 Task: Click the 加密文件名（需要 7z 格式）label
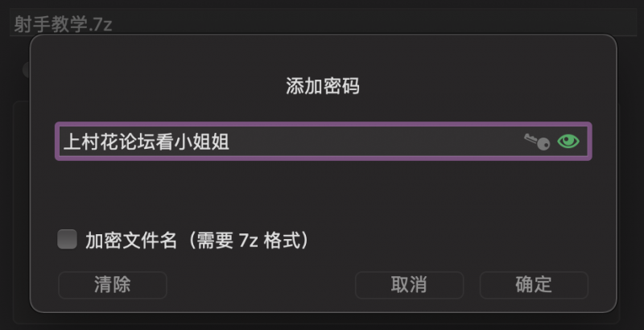197,240
